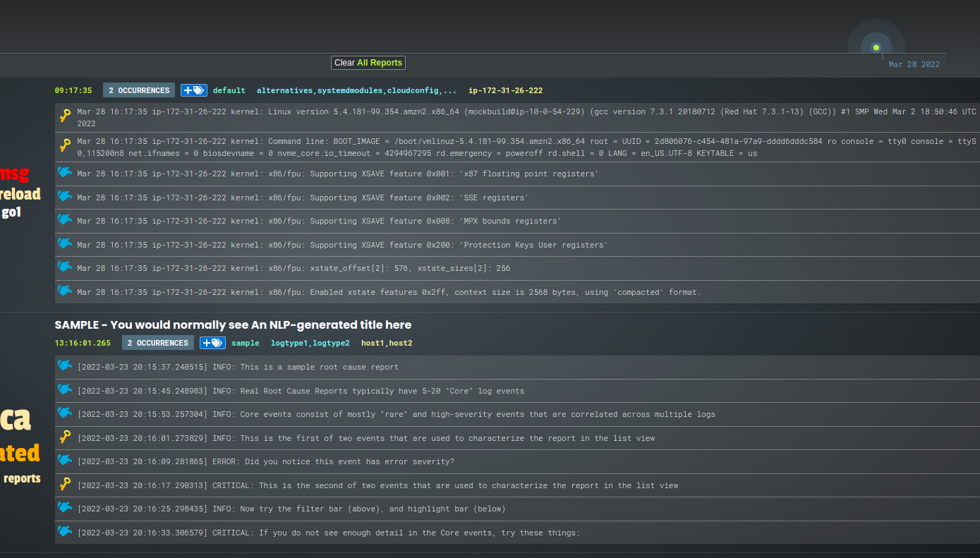Click the 13:16:01.265 report timestamp
Viewport: 980px width, 558px height.
pyautogui.click(x=83, y=343)
